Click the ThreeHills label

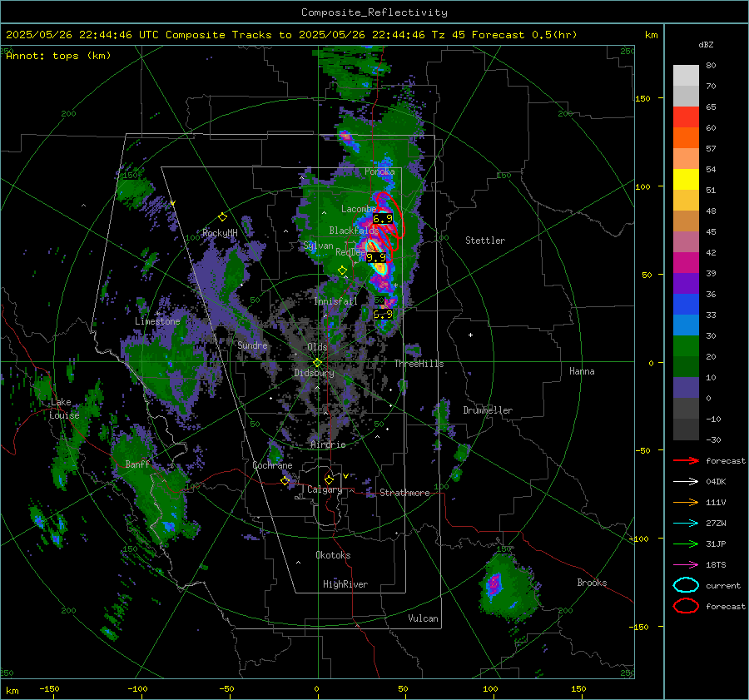point(419,364)
